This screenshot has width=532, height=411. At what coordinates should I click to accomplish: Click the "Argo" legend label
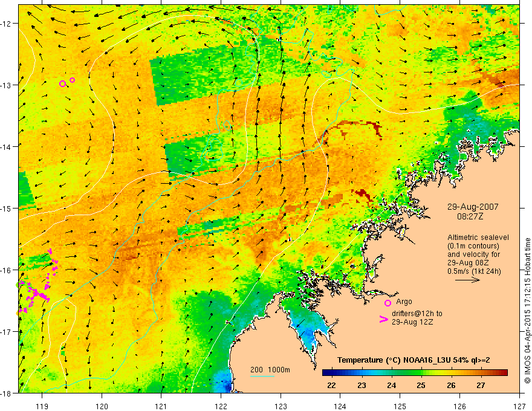tap(404, 302)
